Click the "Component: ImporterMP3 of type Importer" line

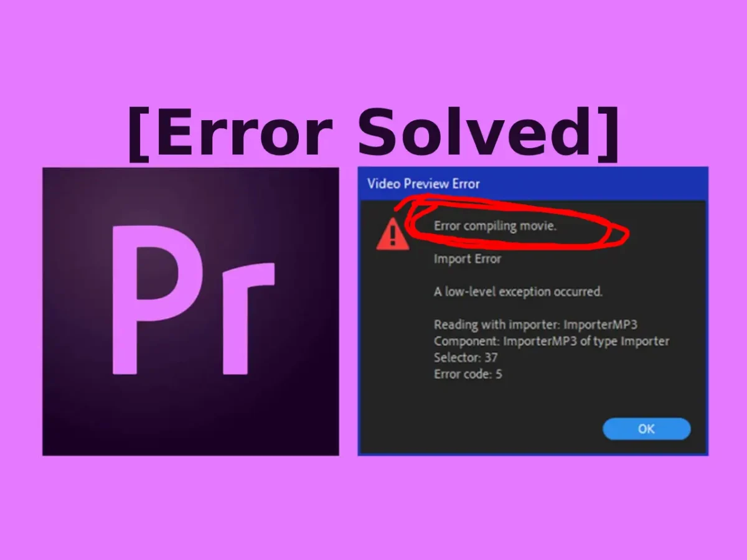tap(552, 341)
